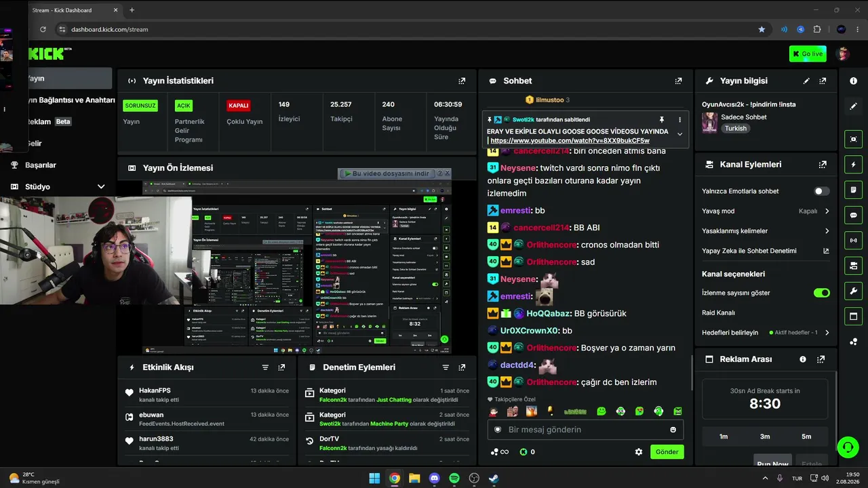The image size is (868, 488).
Task: Open Steam from the taskbar
Action: (x=494, y=479)
